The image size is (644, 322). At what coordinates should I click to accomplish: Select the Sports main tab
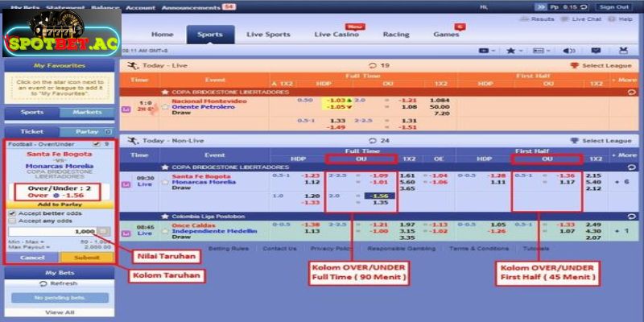(x=210, y=35)
